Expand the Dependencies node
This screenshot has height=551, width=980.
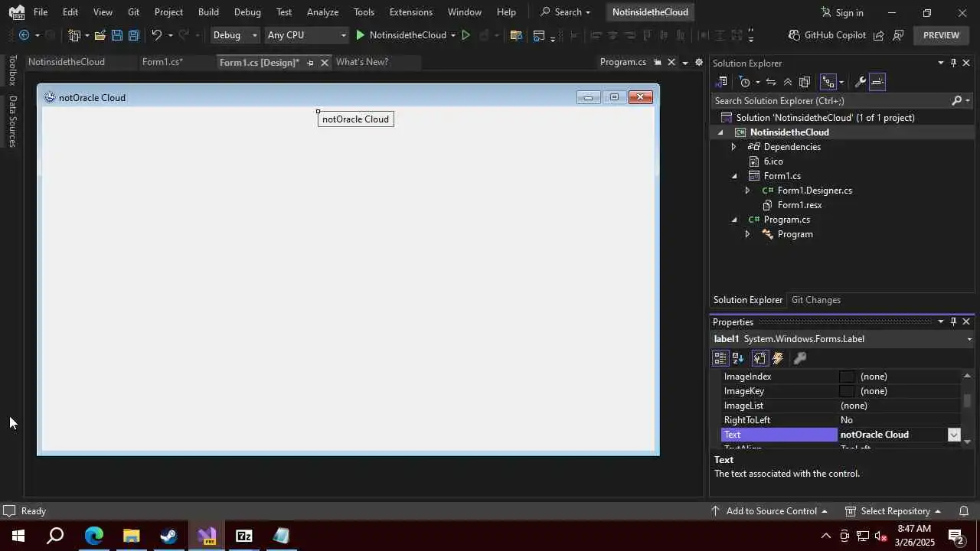pyautogui.click(x=733, y=147)
